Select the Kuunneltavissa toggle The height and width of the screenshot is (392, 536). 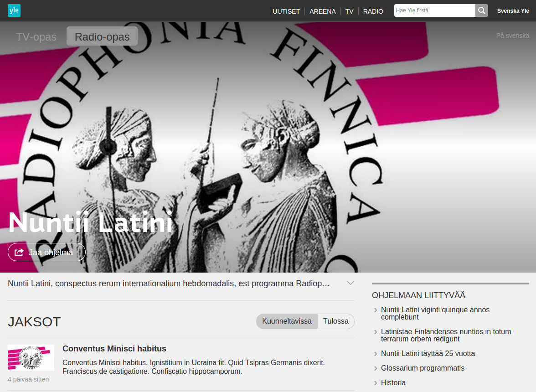click(287, 321)
